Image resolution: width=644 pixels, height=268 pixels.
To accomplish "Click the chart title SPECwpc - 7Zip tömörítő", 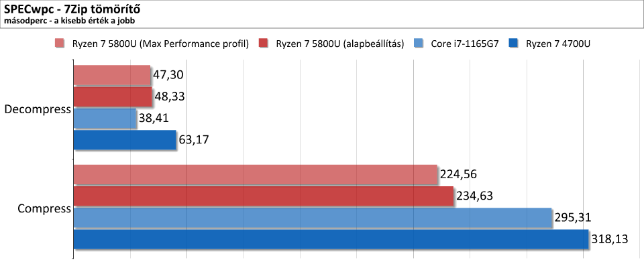I will (x=73, y=9).
